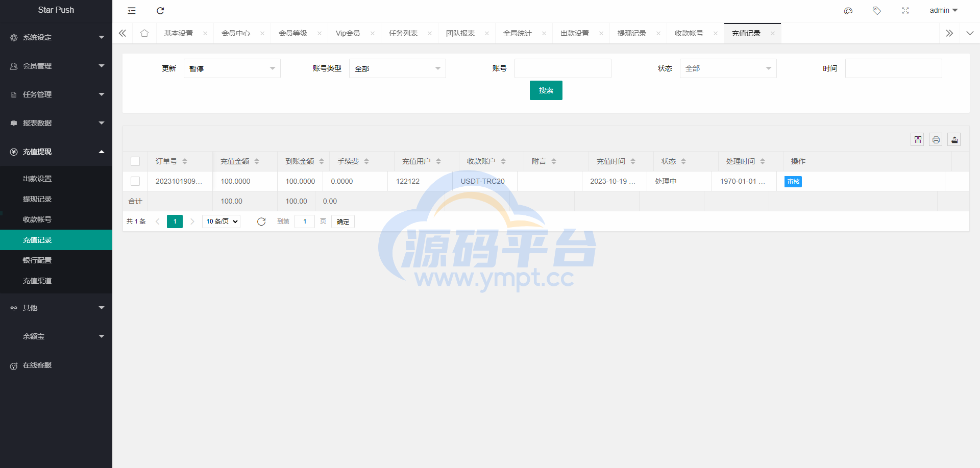This screenshot has height=468, width=980.
Task: Sort by 收款账户 column arrows
Action: coord(503,161)
